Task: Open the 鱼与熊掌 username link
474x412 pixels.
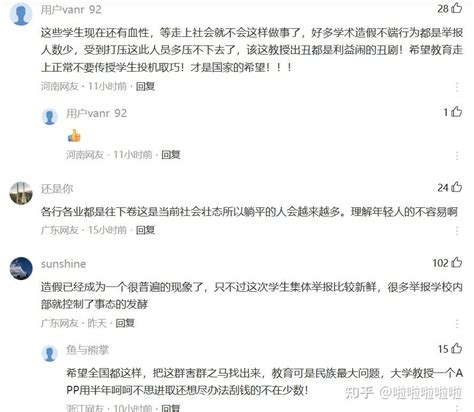Action: coord(88,350)
